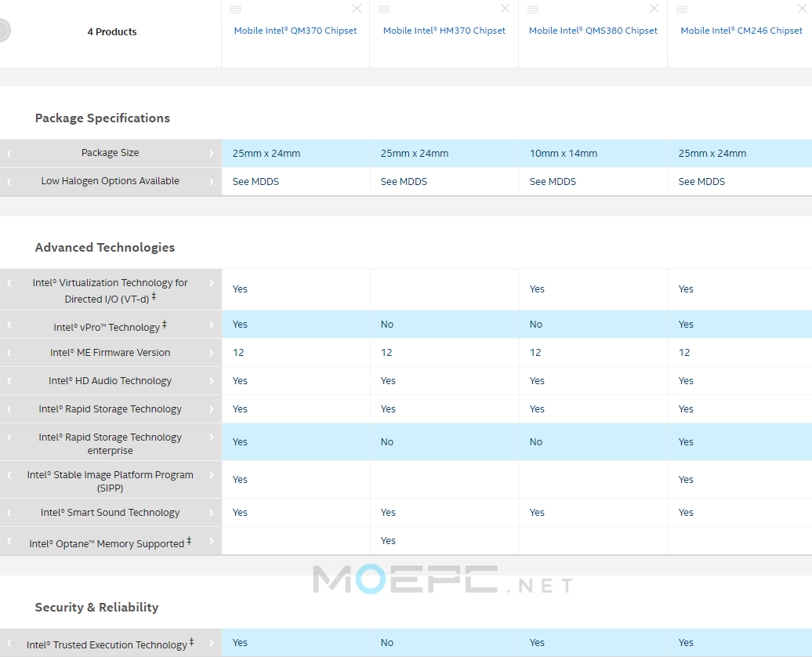
Task: Click Optane Memory Yes under HM370
Action: pos(388,540)
